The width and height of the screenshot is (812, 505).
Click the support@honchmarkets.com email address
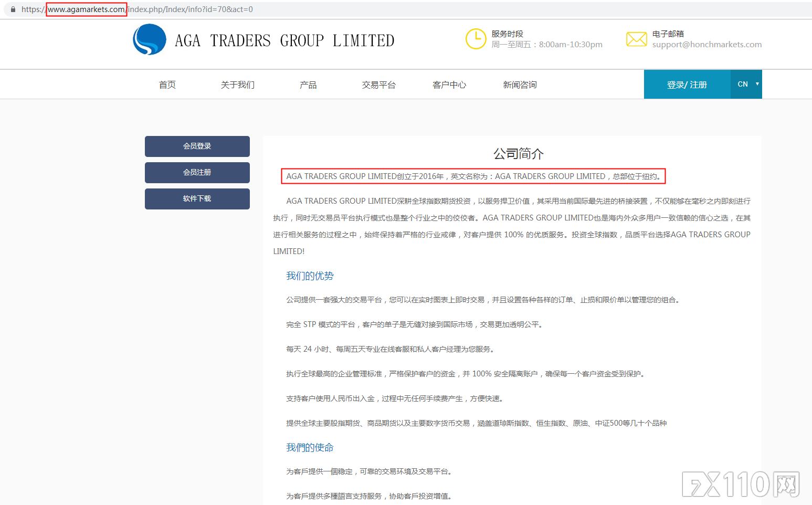[x=707, y=45]
